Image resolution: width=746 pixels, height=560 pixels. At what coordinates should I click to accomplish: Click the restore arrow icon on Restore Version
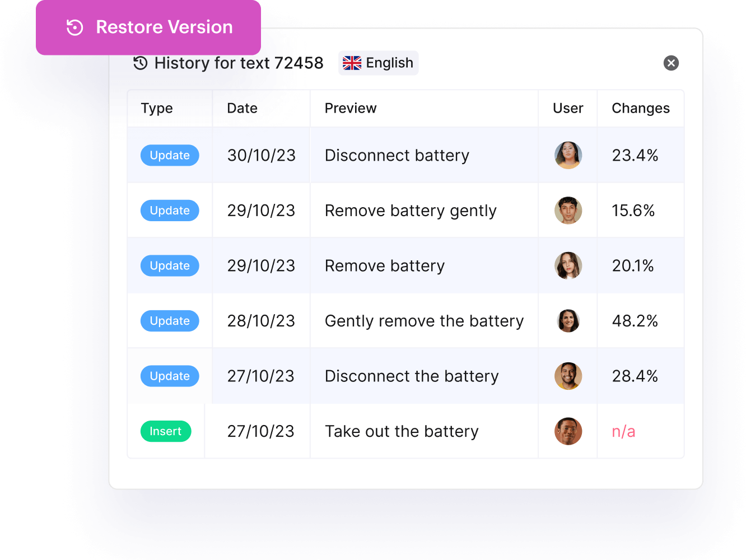coord(74,27)
